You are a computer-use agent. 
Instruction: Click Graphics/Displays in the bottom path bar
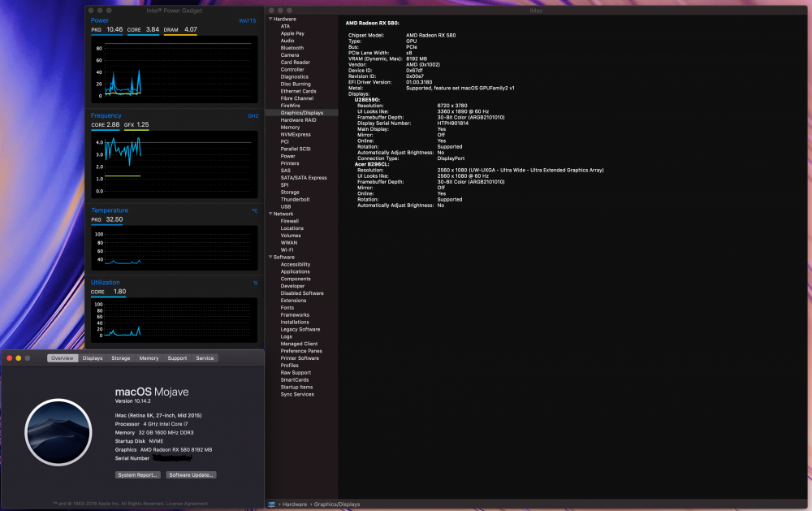coord(337,505)
